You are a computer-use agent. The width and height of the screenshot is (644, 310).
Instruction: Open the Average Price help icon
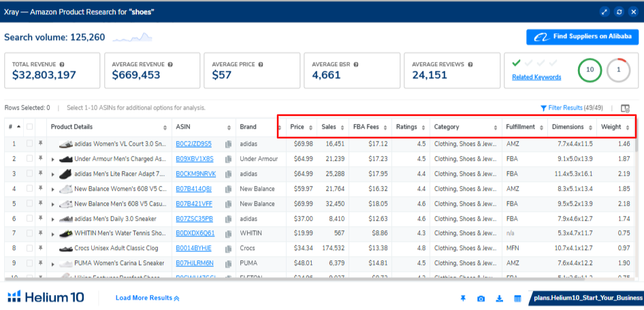(261, 65)
